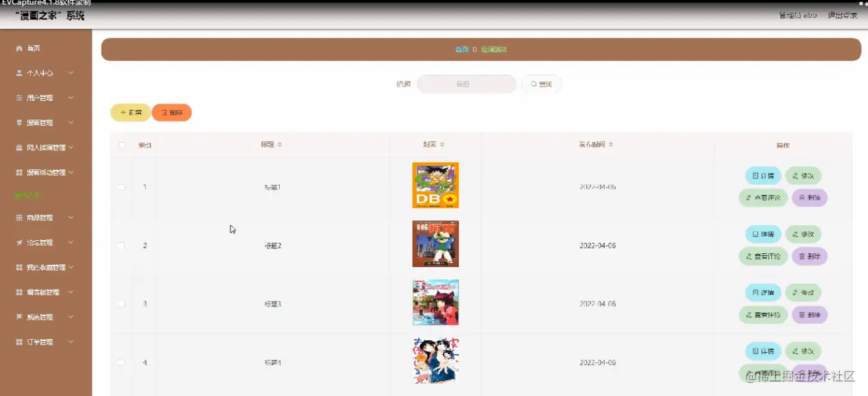Click the 用户管理 sidebar icon
This screenshot has width=868, height=396.
tap(19, 98)
